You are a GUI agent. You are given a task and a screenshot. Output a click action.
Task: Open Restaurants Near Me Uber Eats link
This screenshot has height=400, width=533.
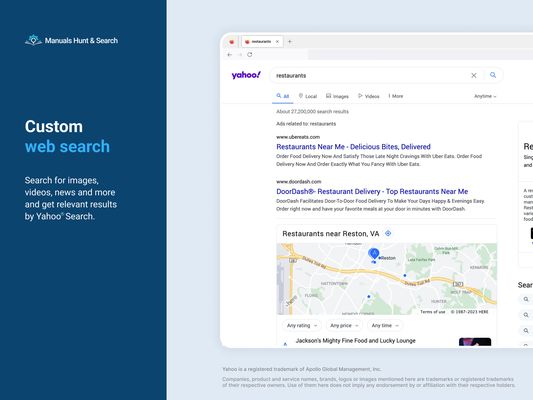coord(353,147)
